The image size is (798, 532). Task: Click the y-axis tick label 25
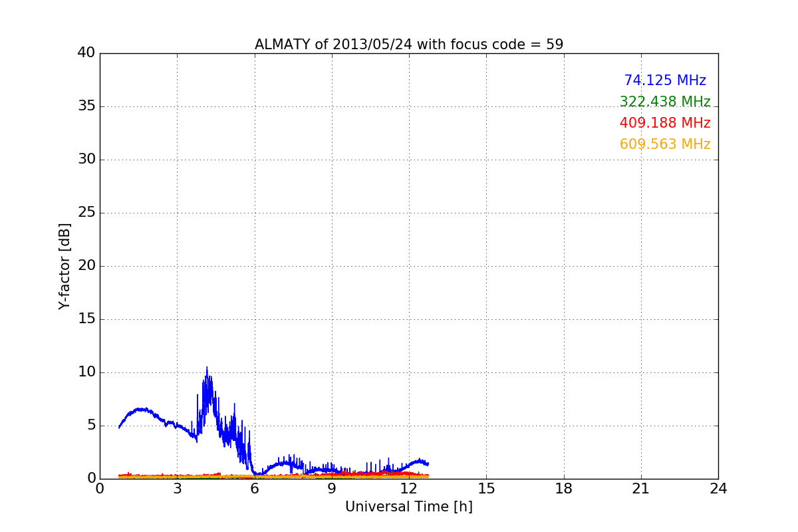tap(86, 213)
